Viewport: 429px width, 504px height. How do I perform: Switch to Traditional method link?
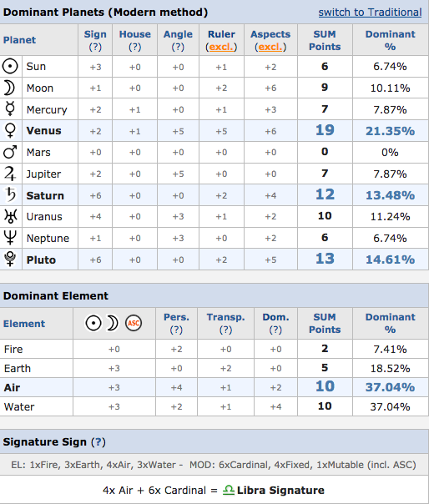tap(370, 13)
